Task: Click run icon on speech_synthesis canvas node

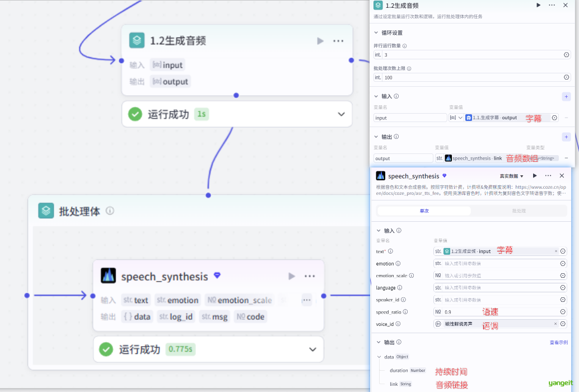Action: [291, 276]
